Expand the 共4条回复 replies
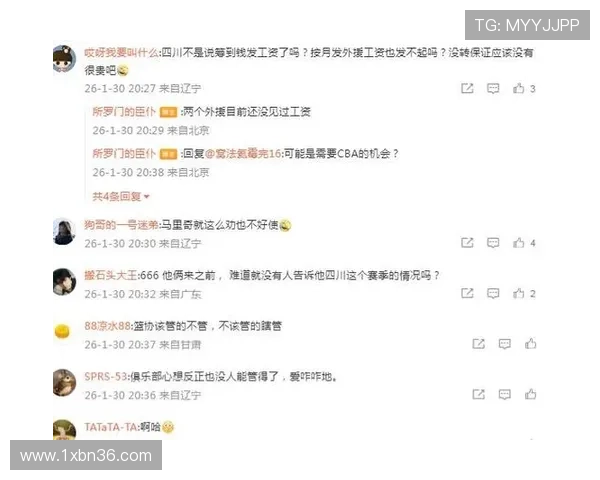 point(121,196)
